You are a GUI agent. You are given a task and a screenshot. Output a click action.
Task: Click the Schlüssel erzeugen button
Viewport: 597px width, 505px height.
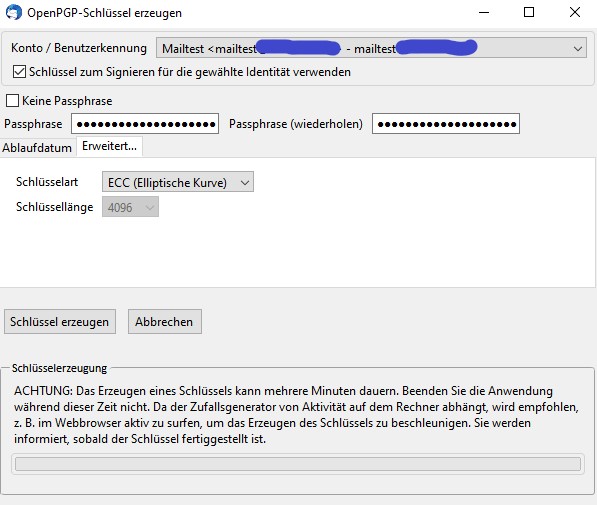[x=60, y=321]
